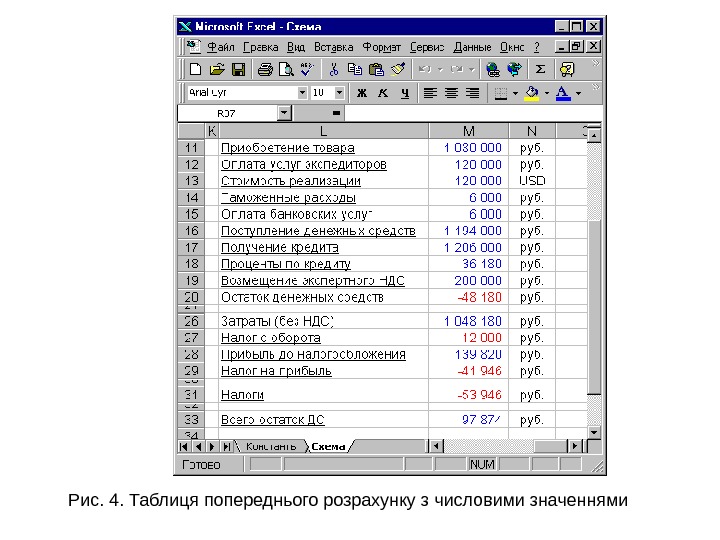
Task: Open Print Preview with the magnifier page icon
Action: pyautogui.click(x=286, y=69)
